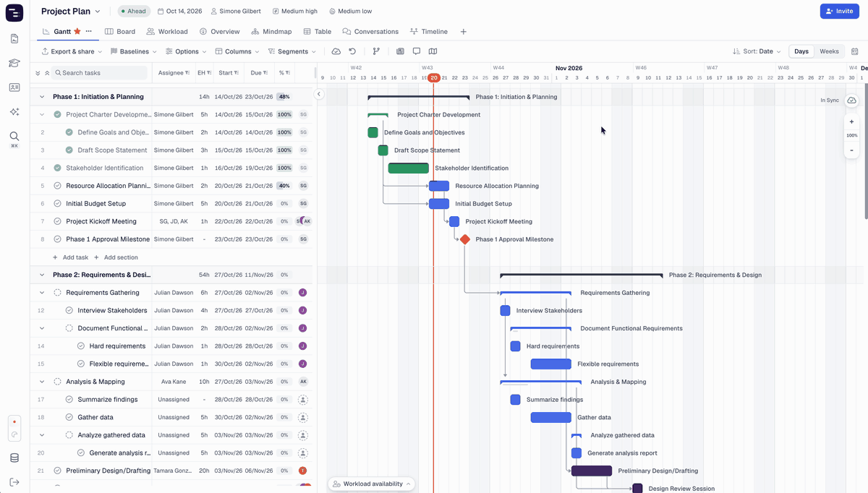868x493 pixels.
Task: Open the Sort: Date dropdown
Action: click(x=757, y=51)
